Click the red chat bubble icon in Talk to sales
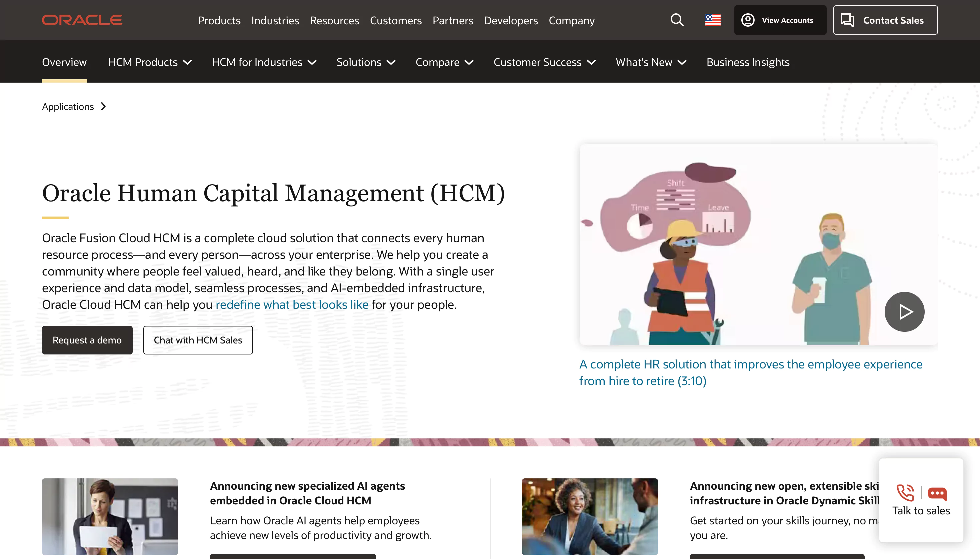The height and width of the screenshot is (559, 980). point(937,494)
